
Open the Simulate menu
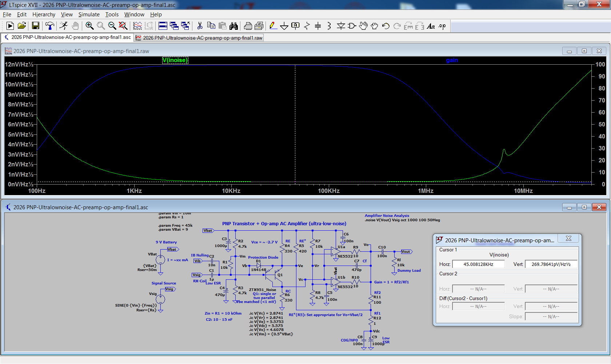(x=89, y=15)
